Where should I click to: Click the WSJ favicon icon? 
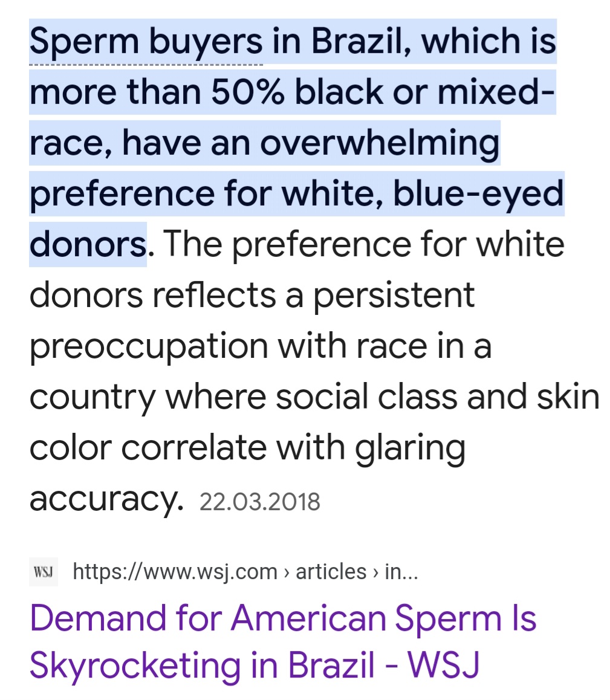pos(43,571)
